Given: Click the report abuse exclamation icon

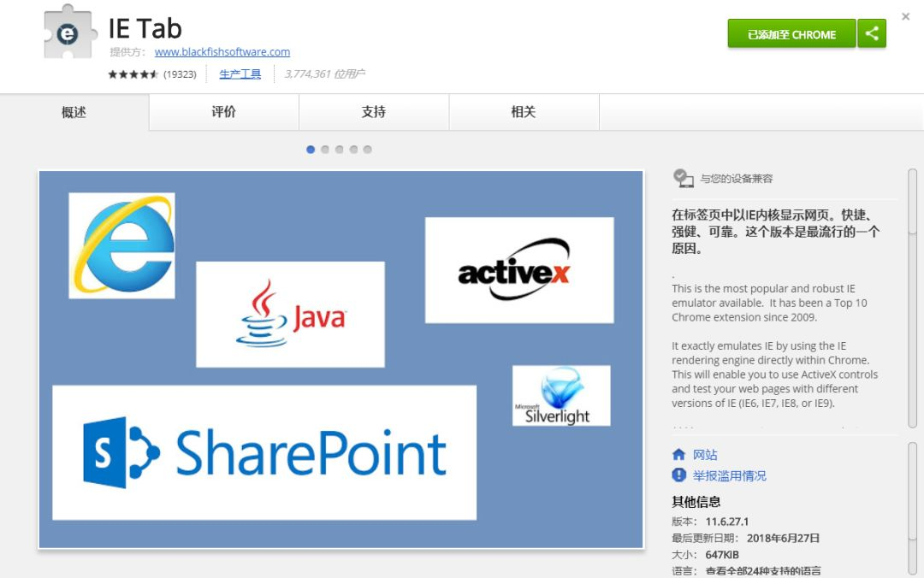Looking at the screenshot, I should tap(678, 475).
